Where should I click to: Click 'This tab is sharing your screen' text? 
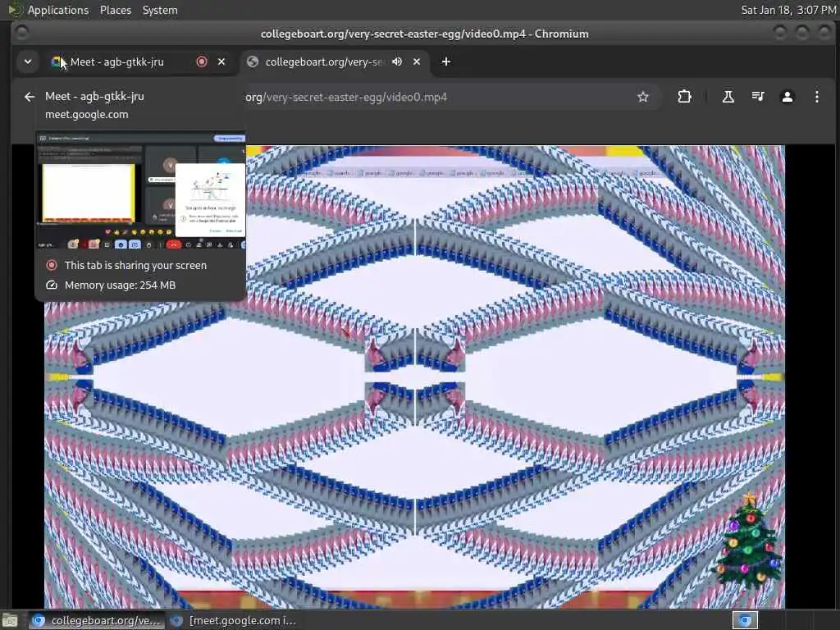pos(135,265)
